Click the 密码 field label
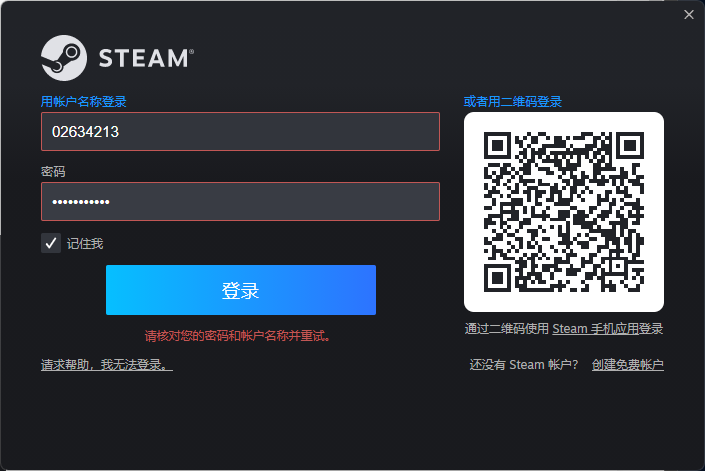Viewport: 705px width, 471px height. point(53,172)
